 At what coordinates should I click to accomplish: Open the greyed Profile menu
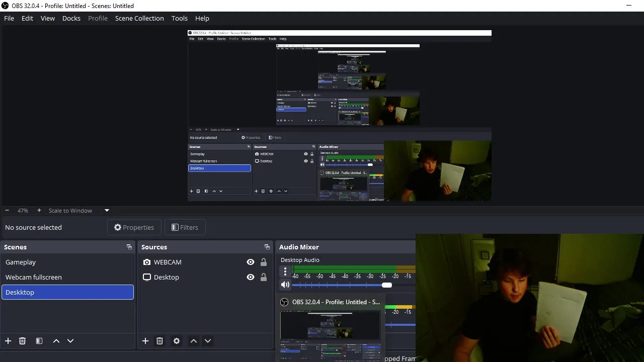coord(98,18)
